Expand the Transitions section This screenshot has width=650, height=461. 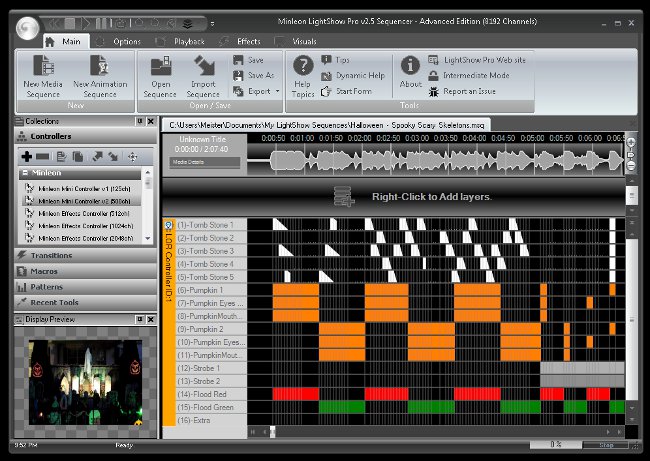(x=86, y=255)
